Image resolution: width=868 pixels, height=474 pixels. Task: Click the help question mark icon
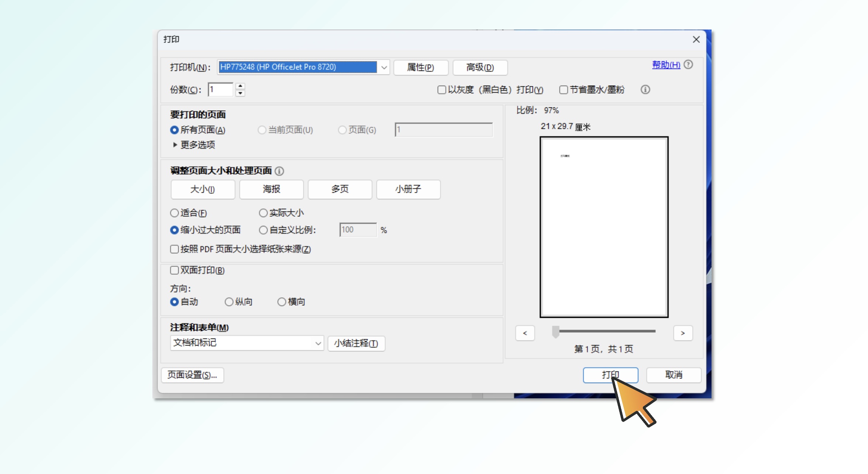688,65
